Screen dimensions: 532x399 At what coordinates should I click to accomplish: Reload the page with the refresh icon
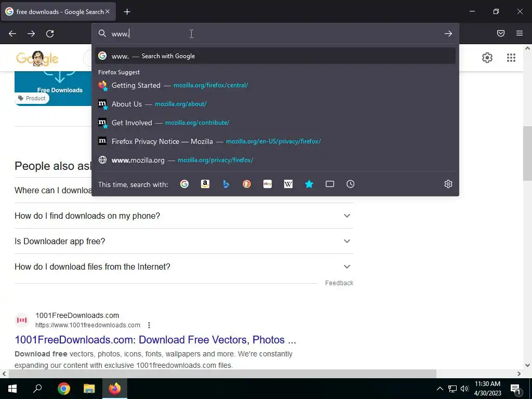tap(50, 34)
